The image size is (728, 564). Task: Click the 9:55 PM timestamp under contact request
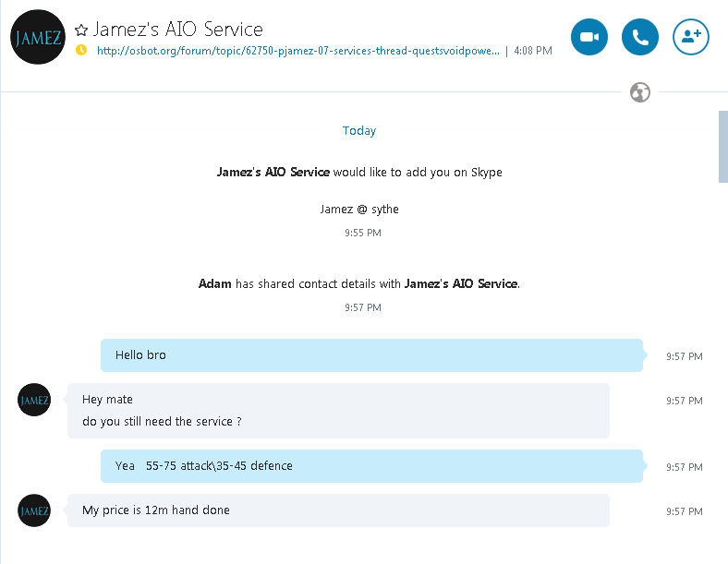pyautogui.click(x=362, y=233)
